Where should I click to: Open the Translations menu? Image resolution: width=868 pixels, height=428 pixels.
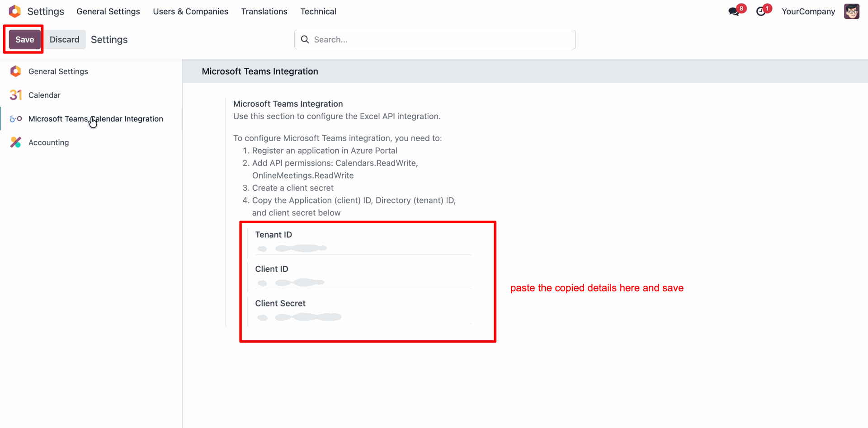click(x=264, y=11)
